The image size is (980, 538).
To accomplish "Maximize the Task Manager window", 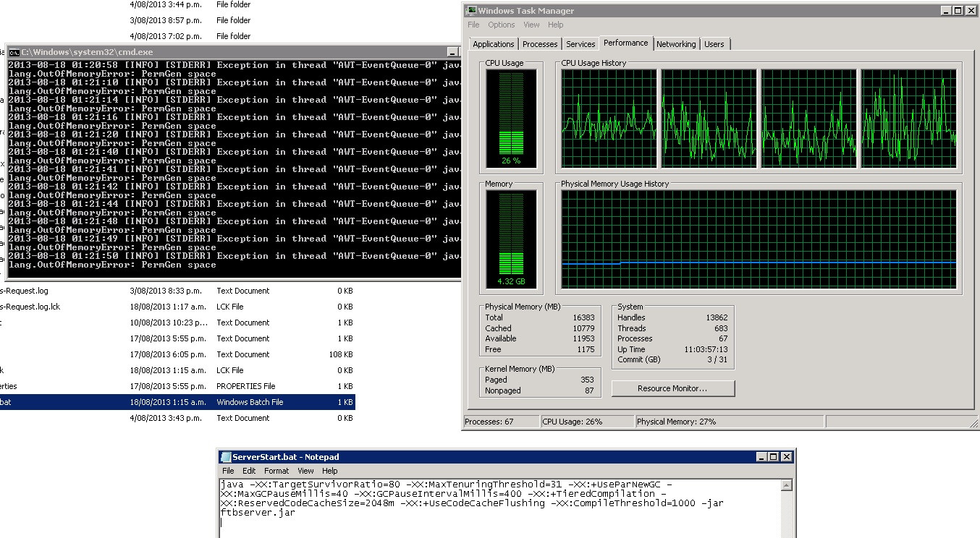I will coord(958,11).
